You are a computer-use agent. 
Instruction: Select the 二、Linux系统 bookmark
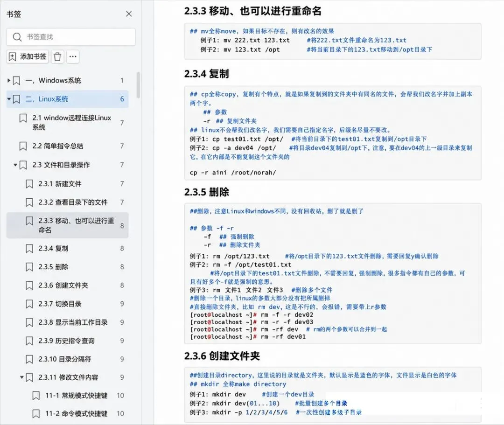[x=68, y=99]
